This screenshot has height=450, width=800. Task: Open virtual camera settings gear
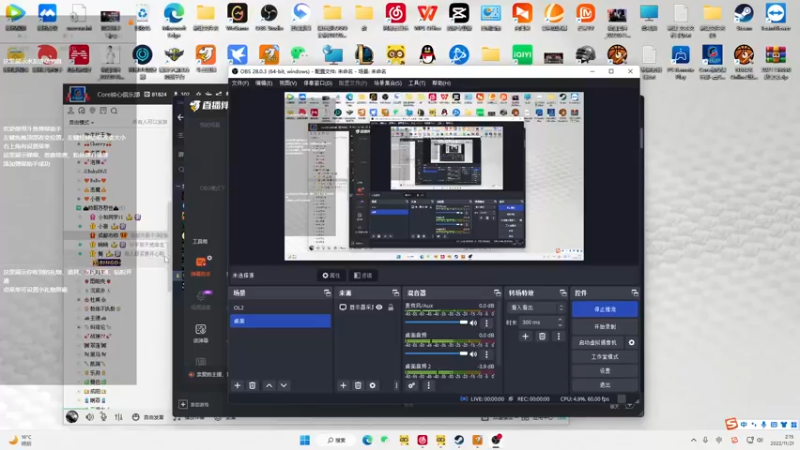point(632,342)
